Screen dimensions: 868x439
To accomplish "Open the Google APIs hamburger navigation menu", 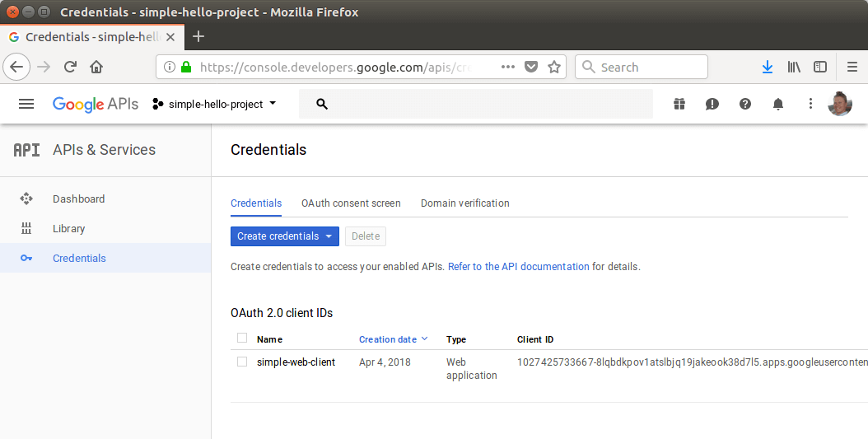I will tap(26, 104).
